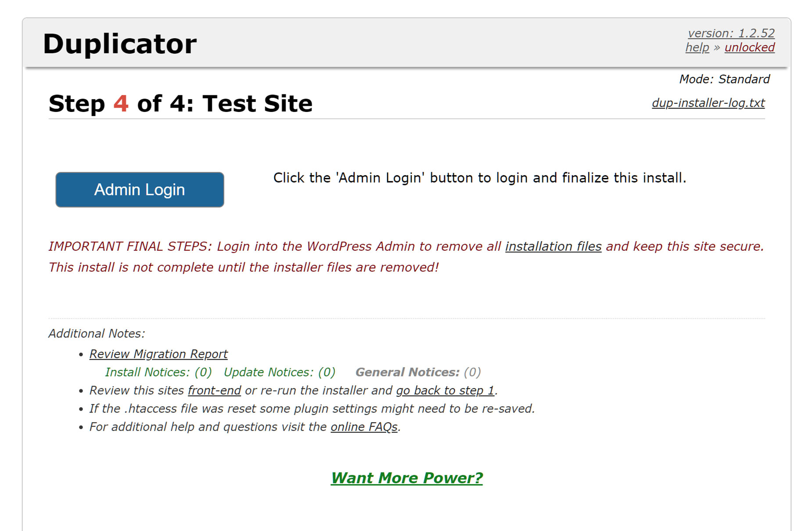Click the Want More Power? link

407,478
